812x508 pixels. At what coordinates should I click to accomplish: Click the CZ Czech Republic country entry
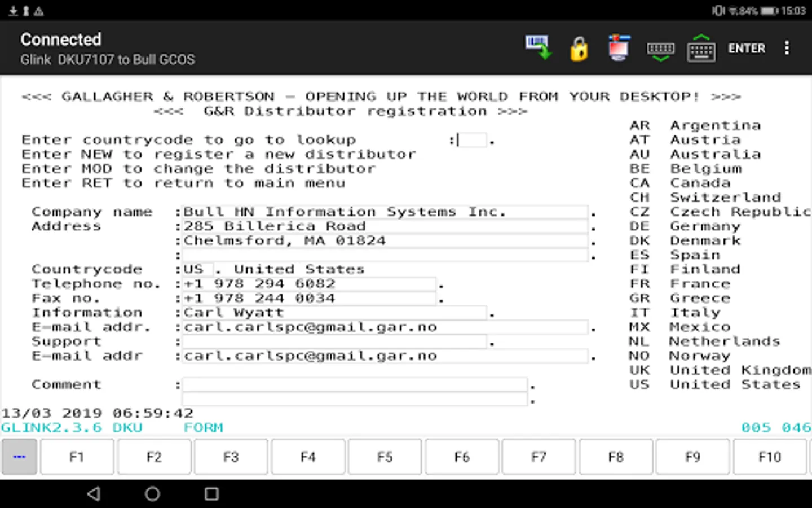click(720, 212)
